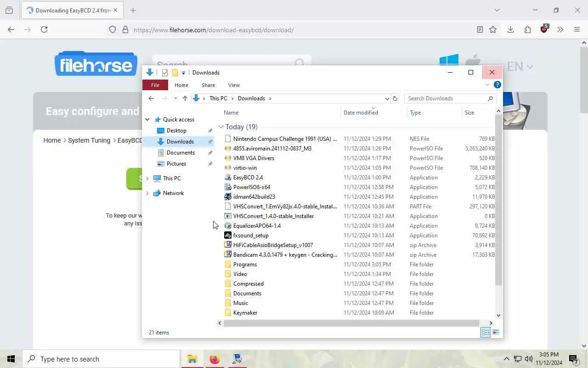The height and width of the screenshot is (368, 588).
Task: Reload the page in the Firefox browser window
Action: [44, 29]
